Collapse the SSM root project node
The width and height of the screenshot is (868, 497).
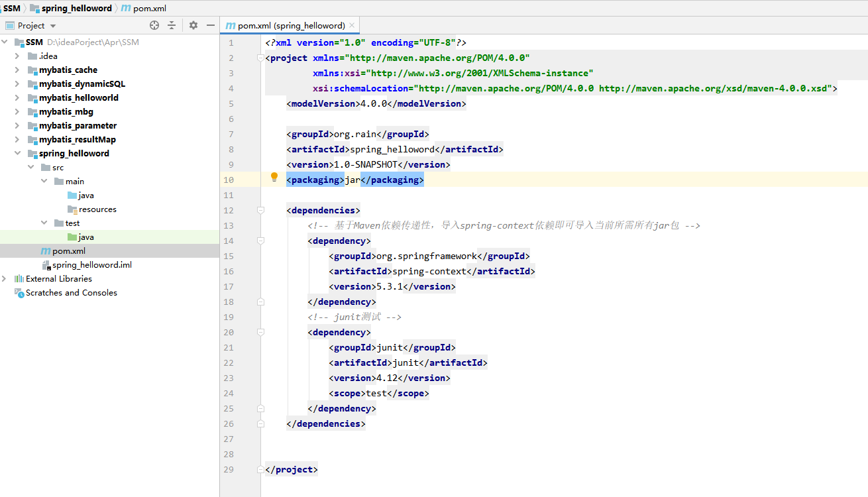pyautogui.click(x=5, y=42)
